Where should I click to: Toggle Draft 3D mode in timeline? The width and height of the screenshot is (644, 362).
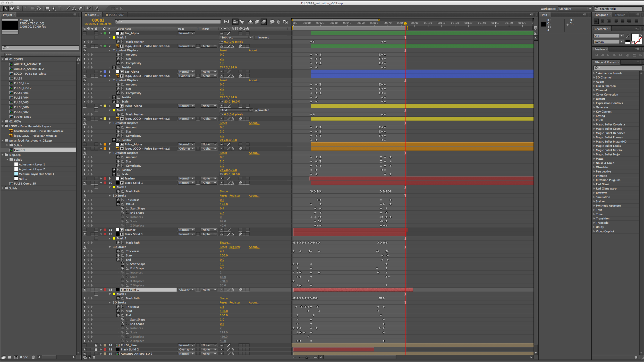pos(242,22)
